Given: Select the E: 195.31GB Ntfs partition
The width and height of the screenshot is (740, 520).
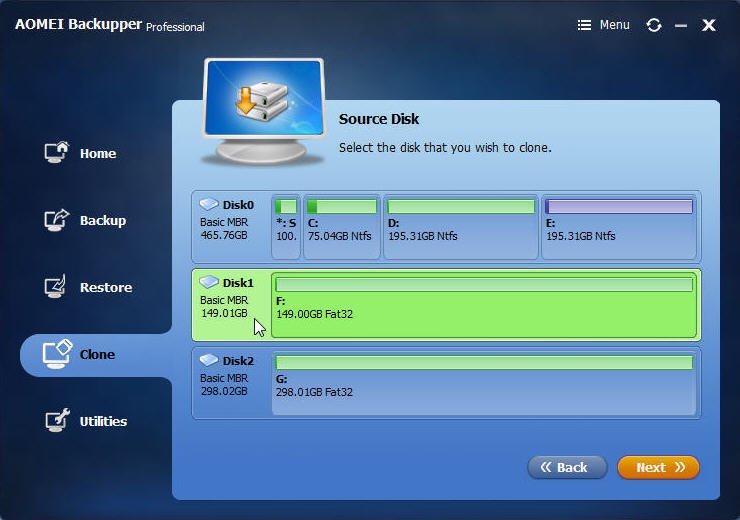Looking at the screenshot, I should click(618, 227).
